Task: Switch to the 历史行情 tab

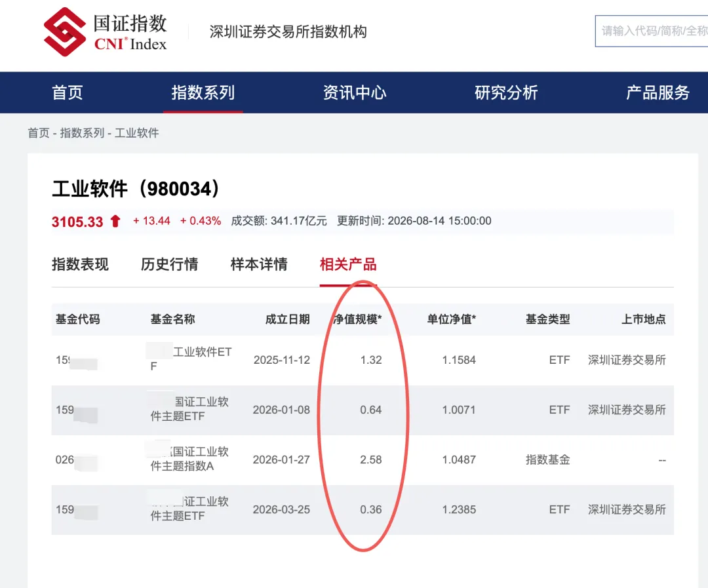Action: click(x=169, y=264)
